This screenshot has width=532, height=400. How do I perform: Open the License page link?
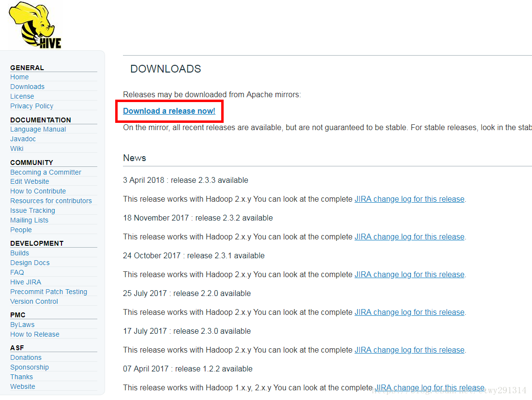[22, 96]
